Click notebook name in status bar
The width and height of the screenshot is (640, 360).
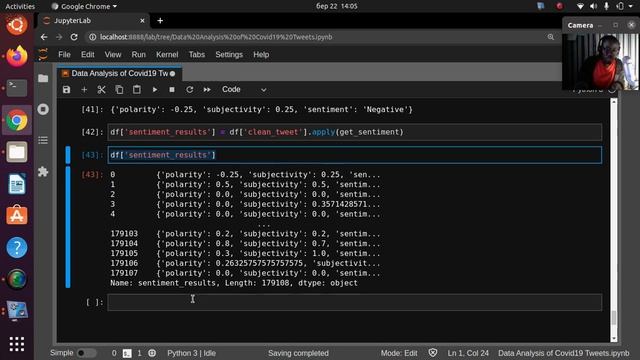564,353
